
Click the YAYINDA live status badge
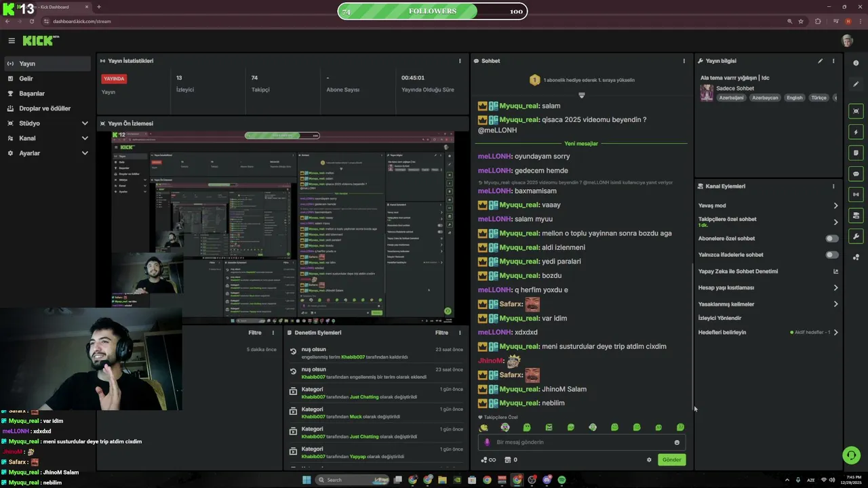coord(114,79)
